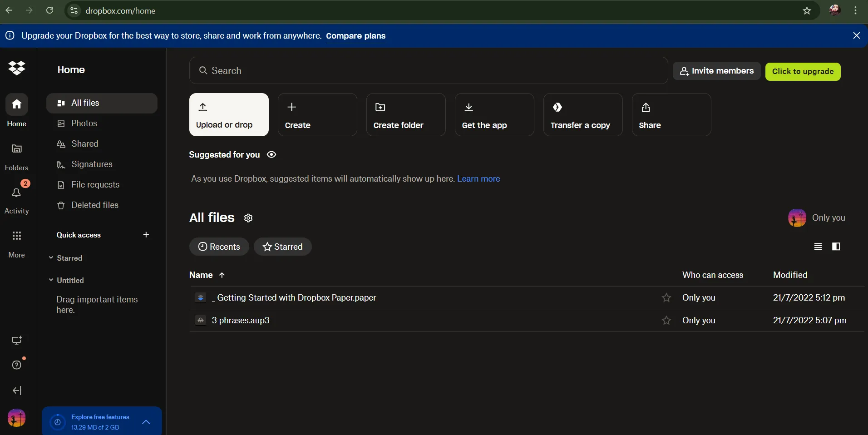Reload the page in browser
The height and width of the screenshot is (435, 868).
(50, 10)
